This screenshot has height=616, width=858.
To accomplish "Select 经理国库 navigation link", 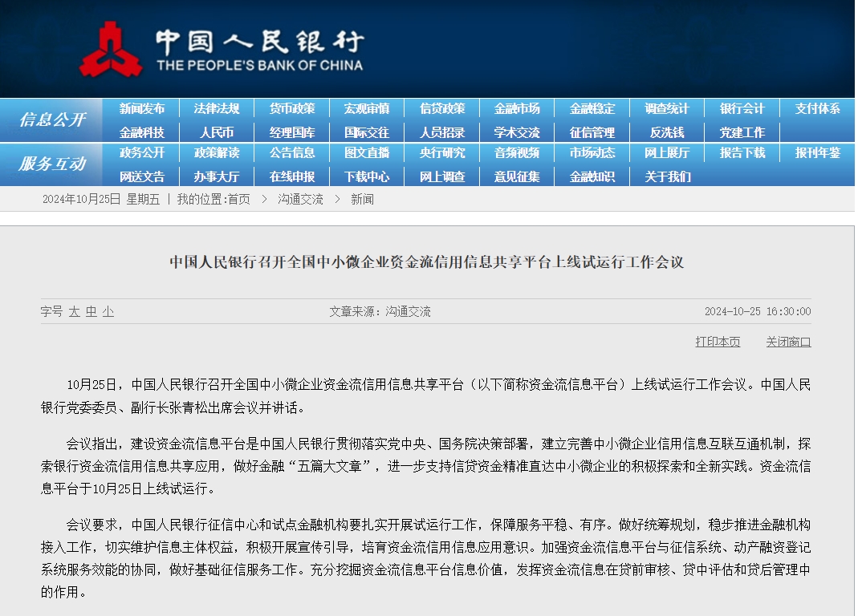I will [292, 132].
